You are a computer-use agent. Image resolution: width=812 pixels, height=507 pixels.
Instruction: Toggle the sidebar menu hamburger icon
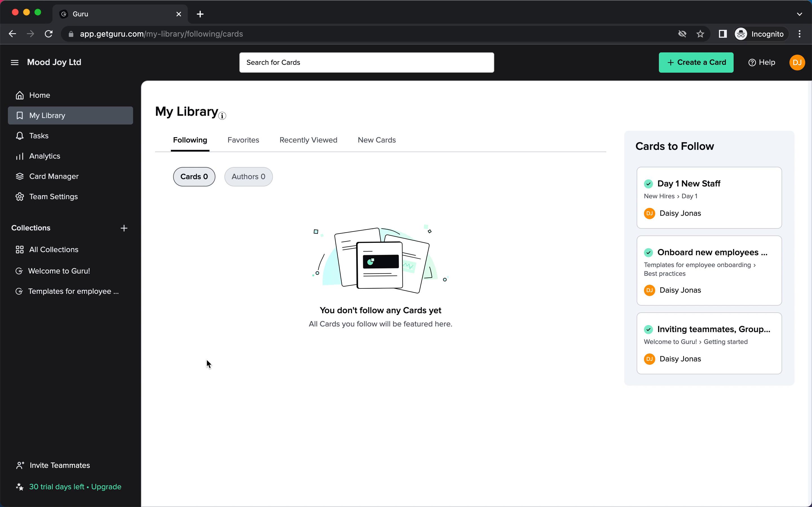pyautogui.click(x=15, y=62)
